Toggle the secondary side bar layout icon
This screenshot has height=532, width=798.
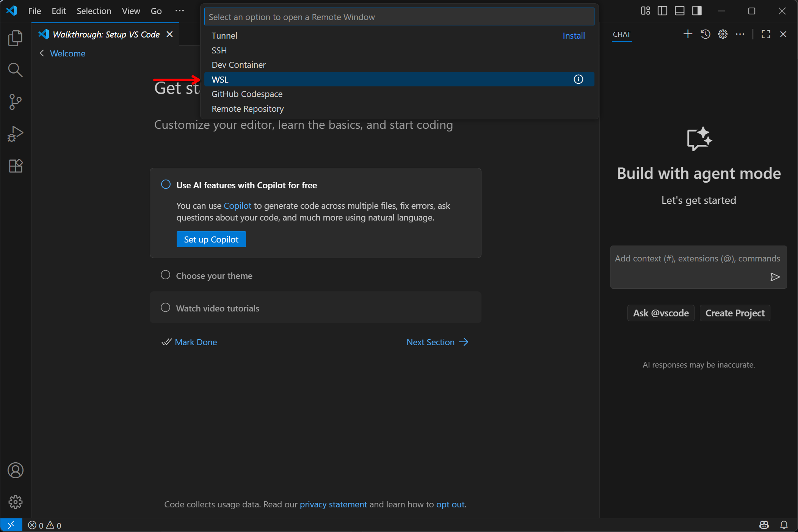pyautogui.click(x=697, y=11)
